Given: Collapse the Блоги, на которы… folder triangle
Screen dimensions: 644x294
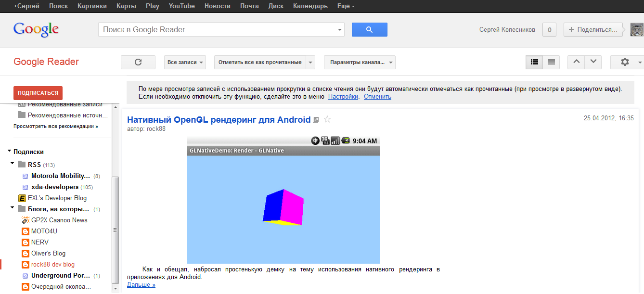Looking at the screenshot, I should (13, 208).
